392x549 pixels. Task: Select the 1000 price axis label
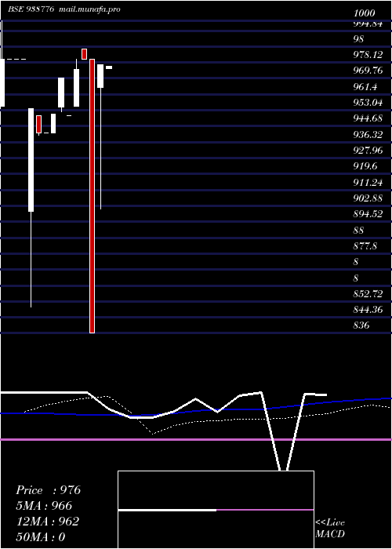pos(365,13)
